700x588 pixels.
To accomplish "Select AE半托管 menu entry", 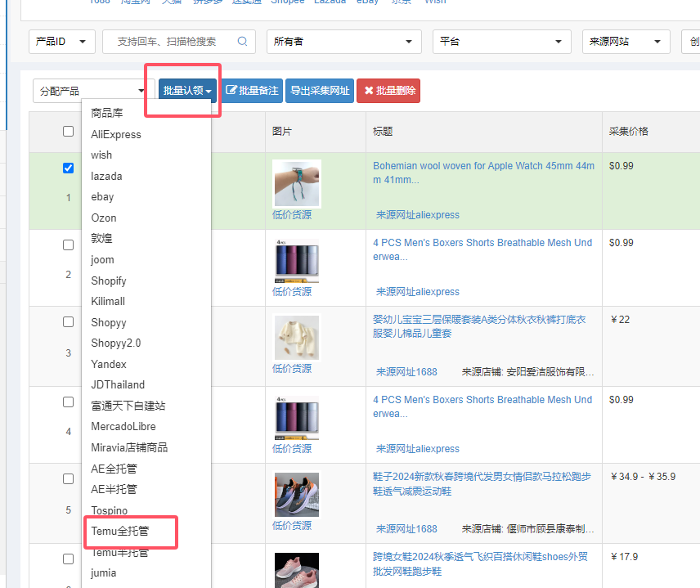I will point(114,489).
